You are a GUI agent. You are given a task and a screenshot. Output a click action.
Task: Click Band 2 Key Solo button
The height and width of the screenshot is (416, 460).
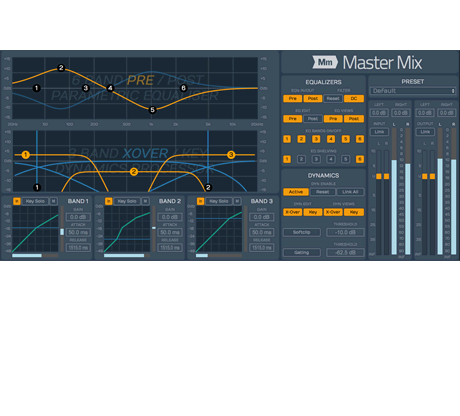pos(127,201)
